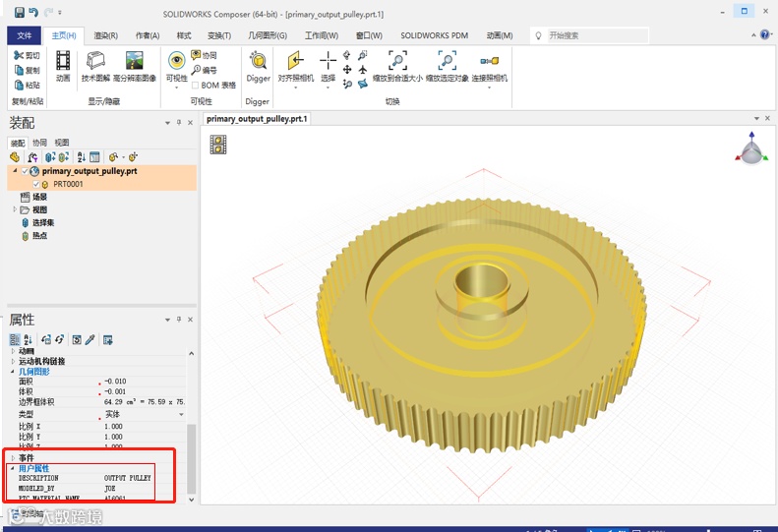Open the 动画 film strip tool
778x532 pixels.
63,66
